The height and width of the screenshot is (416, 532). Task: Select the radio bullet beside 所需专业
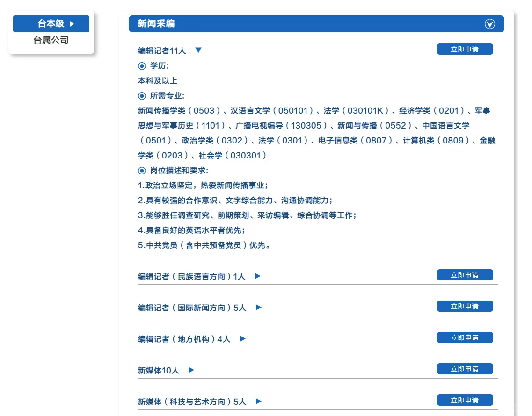tap(141, 96)
